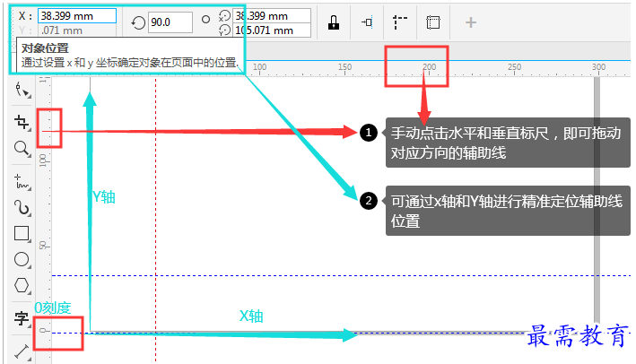Click the horizontal ruler at 250 mark

[x=514, y=67]
